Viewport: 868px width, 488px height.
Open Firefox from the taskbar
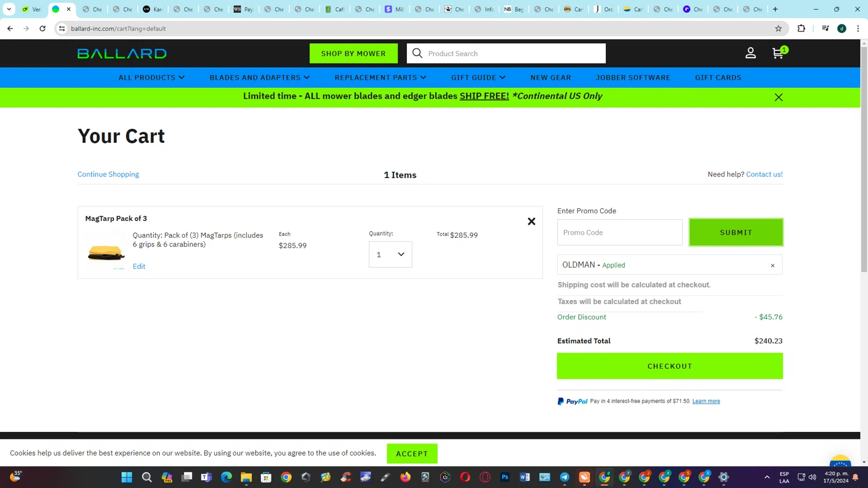(405, 477)
